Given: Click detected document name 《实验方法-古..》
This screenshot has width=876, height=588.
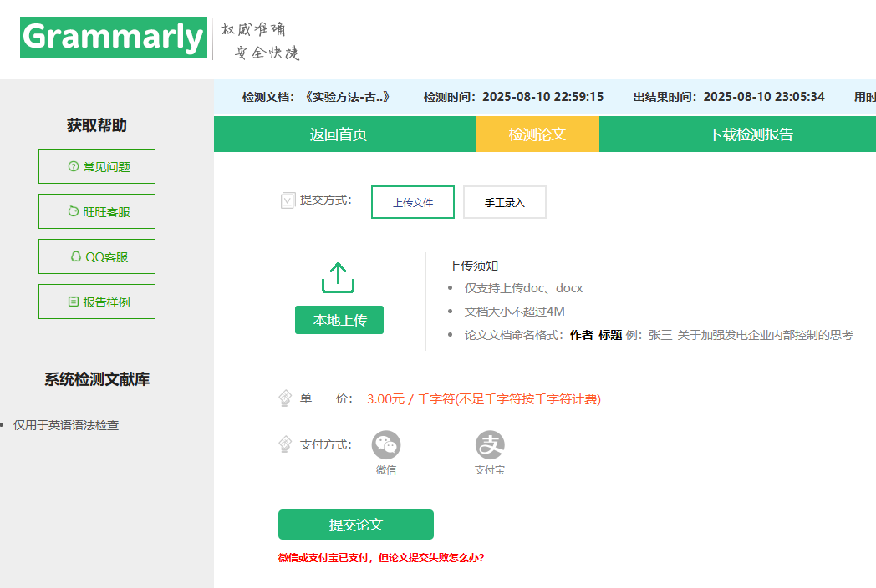Looking at the screenshot, I should 347,97.
